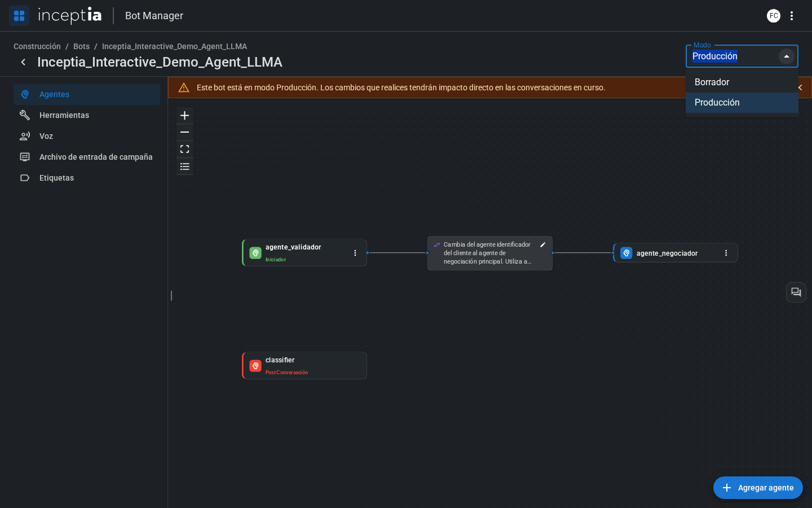Navigate to Construcción breadcrumb
Image resolution: width=812 pixels, height=508 pixels.
[x=37, y=46]
